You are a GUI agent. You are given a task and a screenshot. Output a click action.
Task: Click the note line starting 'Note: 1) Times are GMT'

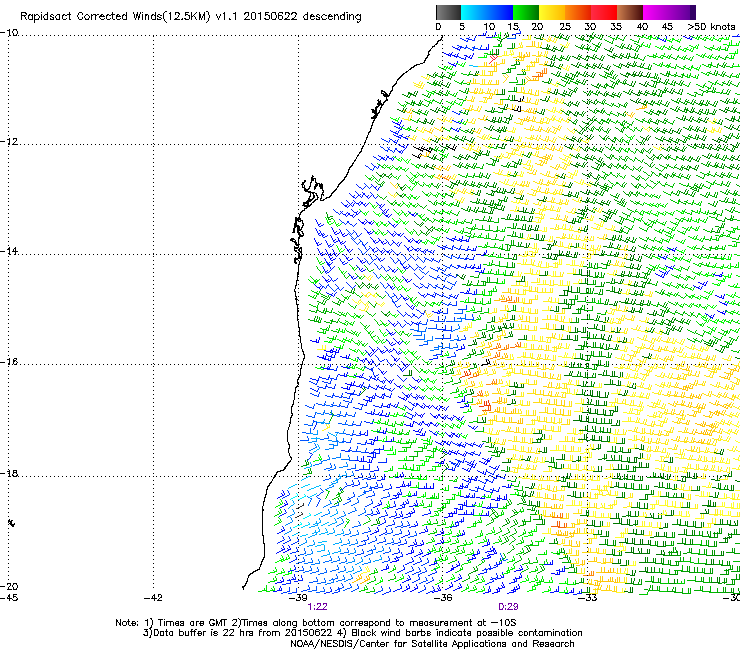(x=316, y=623)
